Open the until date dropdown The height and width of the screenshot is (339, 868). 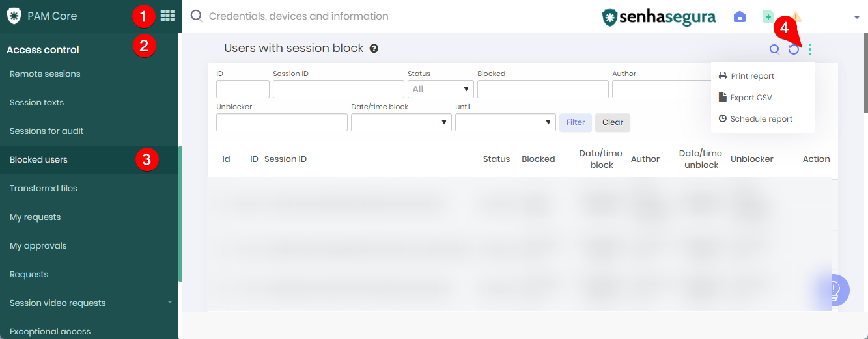[x=505, y=122]
